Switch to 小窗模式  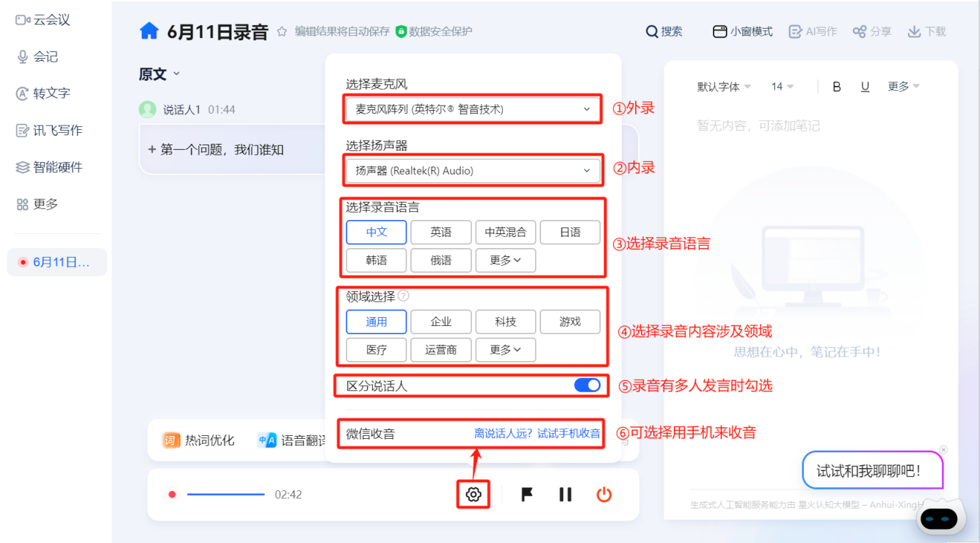tap(743, 32)
